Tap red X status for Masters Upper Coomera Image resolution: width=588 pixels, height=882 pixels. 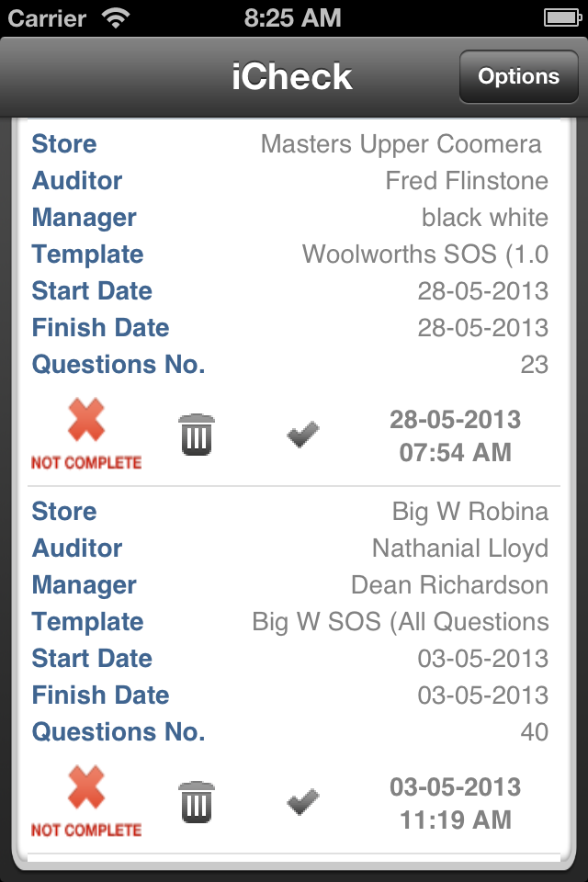(86, 434)
